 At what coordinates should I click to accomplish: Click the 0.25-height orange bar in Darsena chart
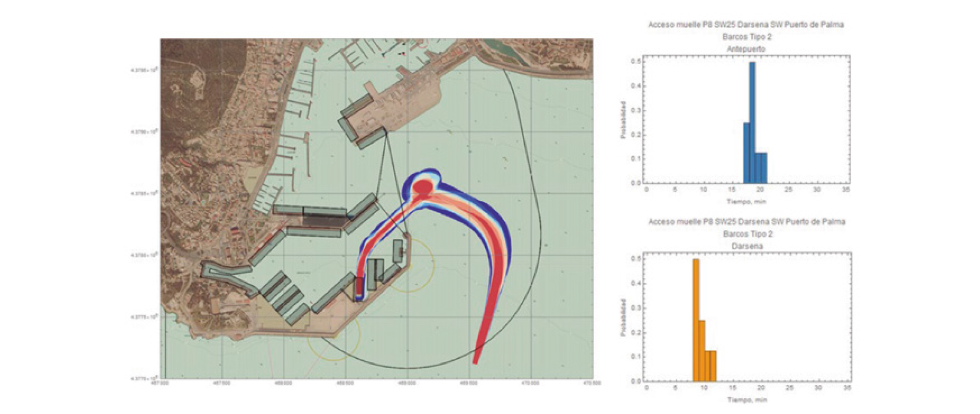pyautogui.click(x=702, y=351)
